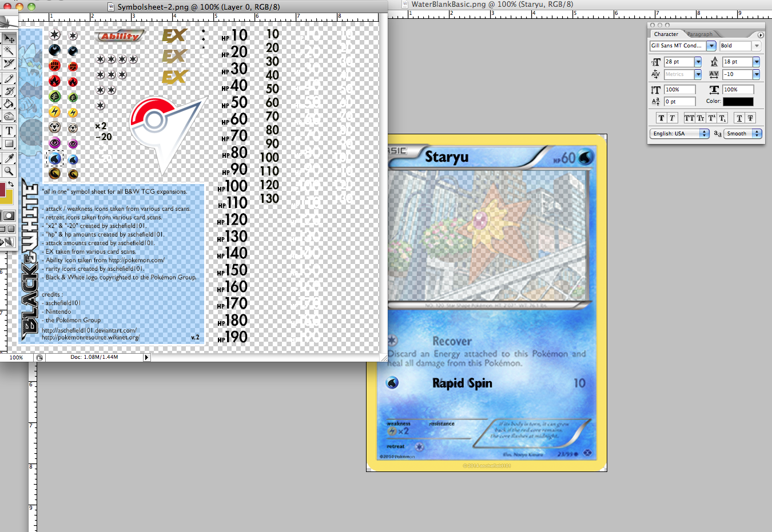
Task: Open the -10 tracking dropdown
Action: (x=757, y=74)
